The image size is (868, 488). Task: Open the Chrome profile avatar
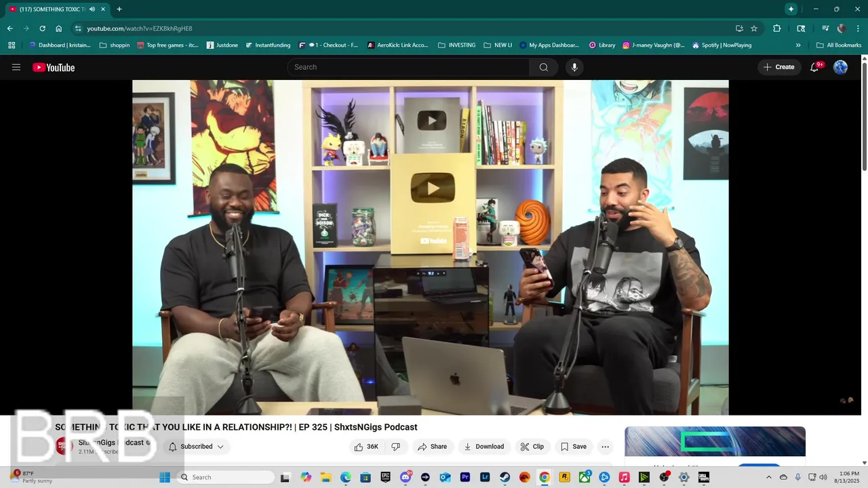[842, 28]
